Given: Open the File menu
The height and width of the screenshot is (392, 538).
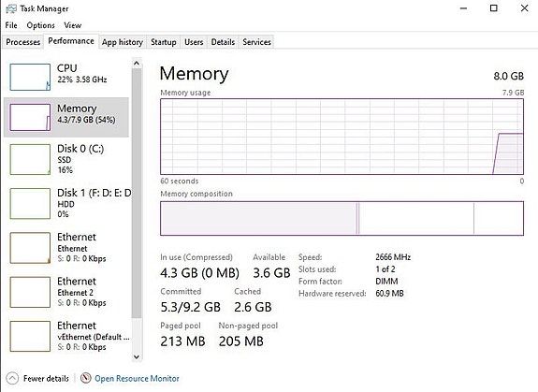Looking at the screenshot, I should [x=11, y=25].
